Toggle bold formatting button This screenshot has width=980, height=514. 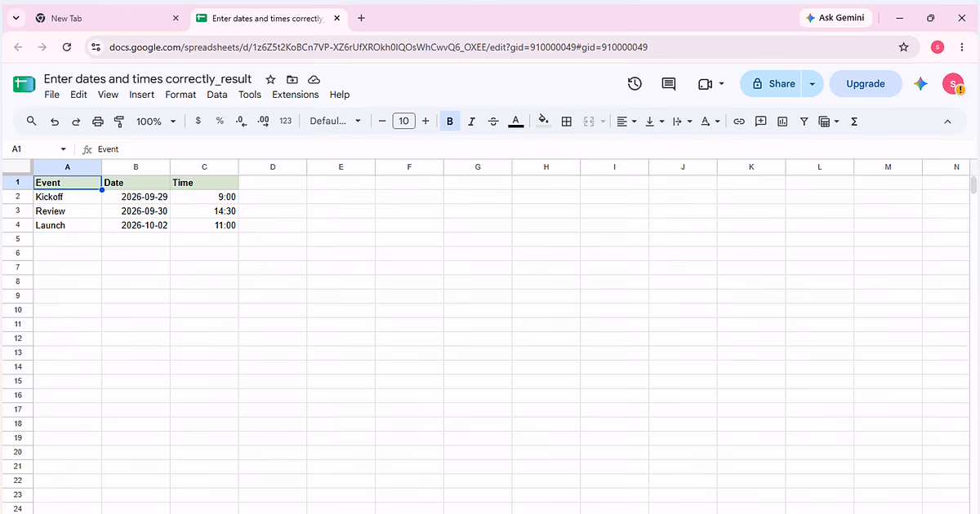pyautogui.click(x=450, y=121)
